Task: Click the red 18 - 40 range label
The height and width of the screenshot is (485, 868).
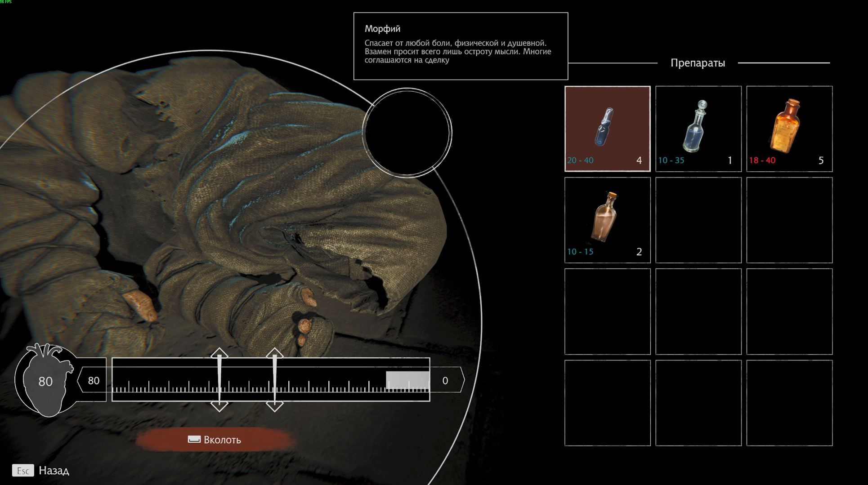Action: coord(762,160)
